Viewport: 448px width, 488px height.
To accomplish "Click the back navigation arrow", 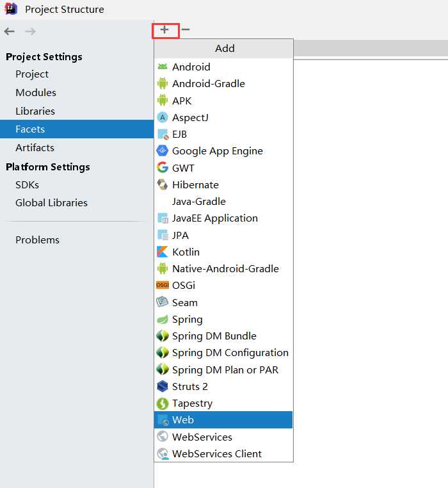I will (10, 31).
